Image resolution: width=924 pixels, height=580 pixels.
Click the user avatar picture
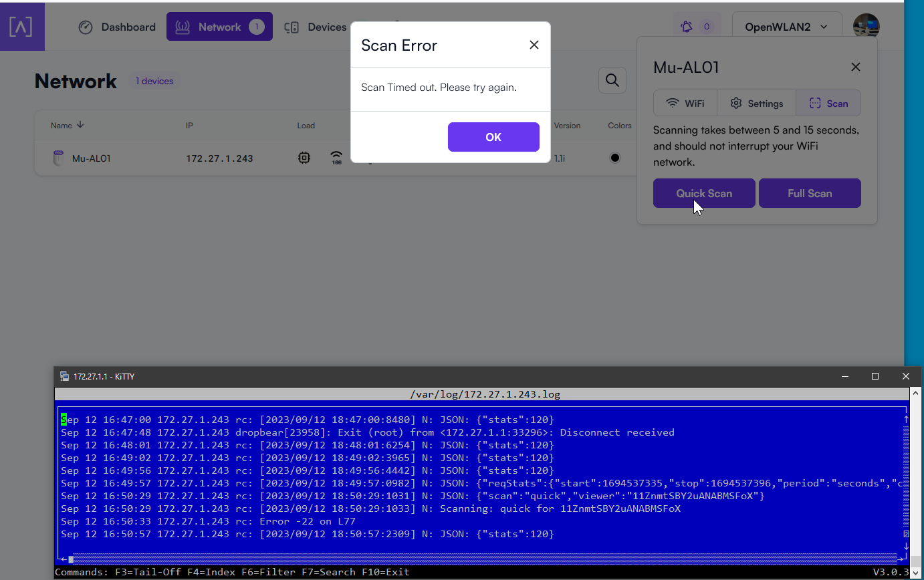(x=866, y=27)
